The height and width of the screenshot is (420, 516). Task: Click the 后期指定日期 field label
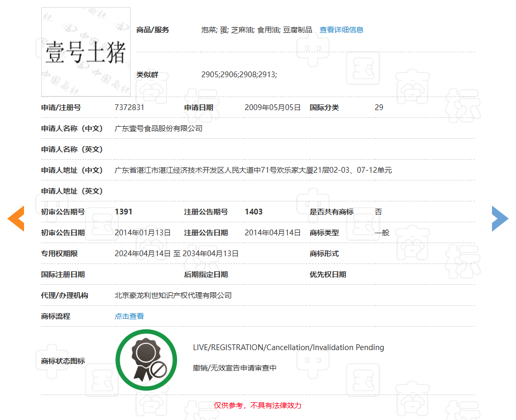[x=206, y=274]
